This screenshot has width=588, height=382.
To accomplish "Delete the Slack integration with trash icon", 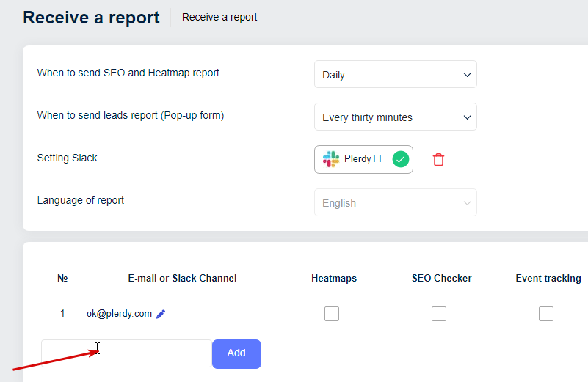I will 438,159.
